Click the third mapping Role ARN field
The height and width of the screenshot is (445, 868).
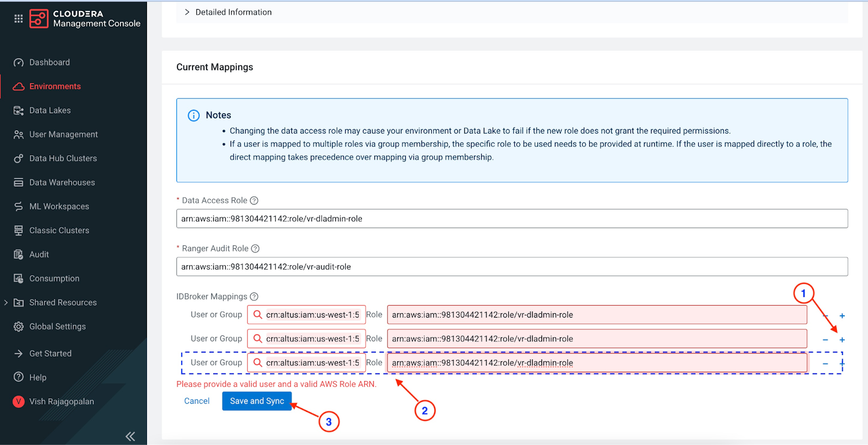pyautogui.click(x=597, y=363)
